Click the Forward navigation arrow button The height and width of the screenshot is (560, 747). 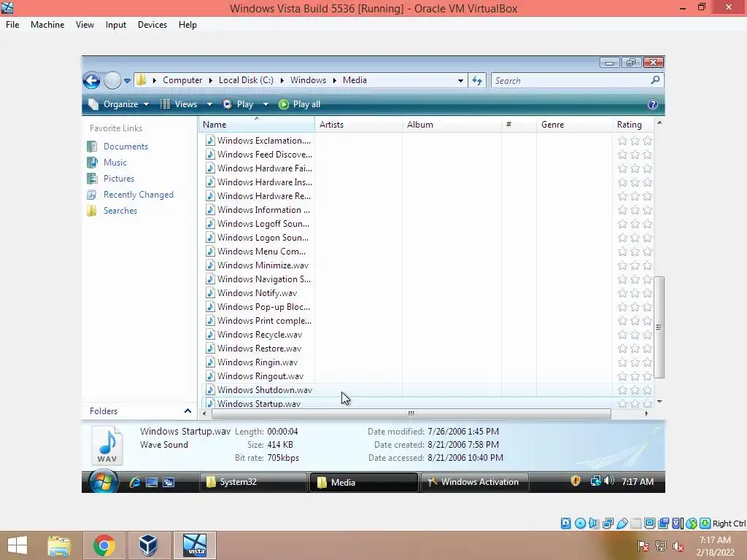pos(112,80)
